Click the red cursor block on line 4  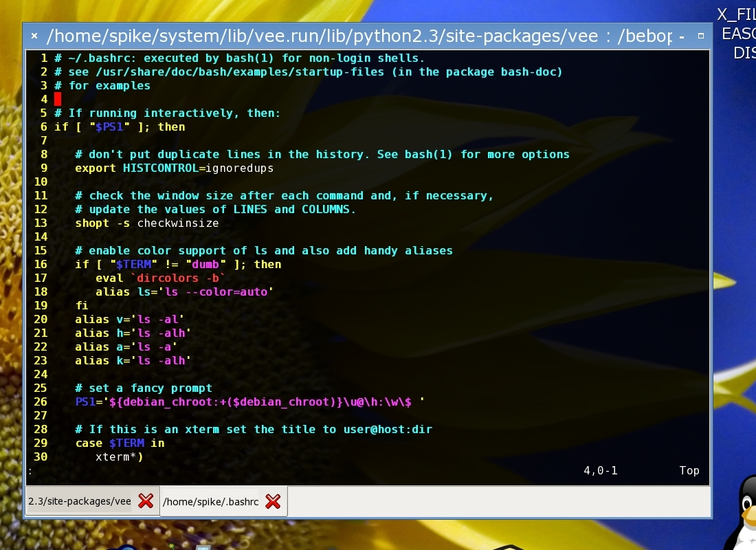point(58,99)
